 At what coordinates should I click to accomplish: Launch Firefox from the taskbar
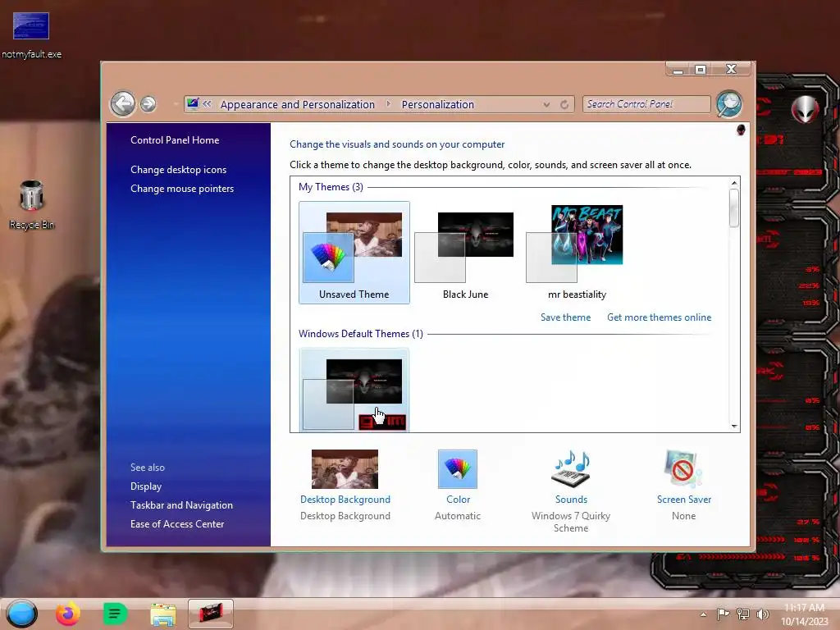(x=68, y=614)
